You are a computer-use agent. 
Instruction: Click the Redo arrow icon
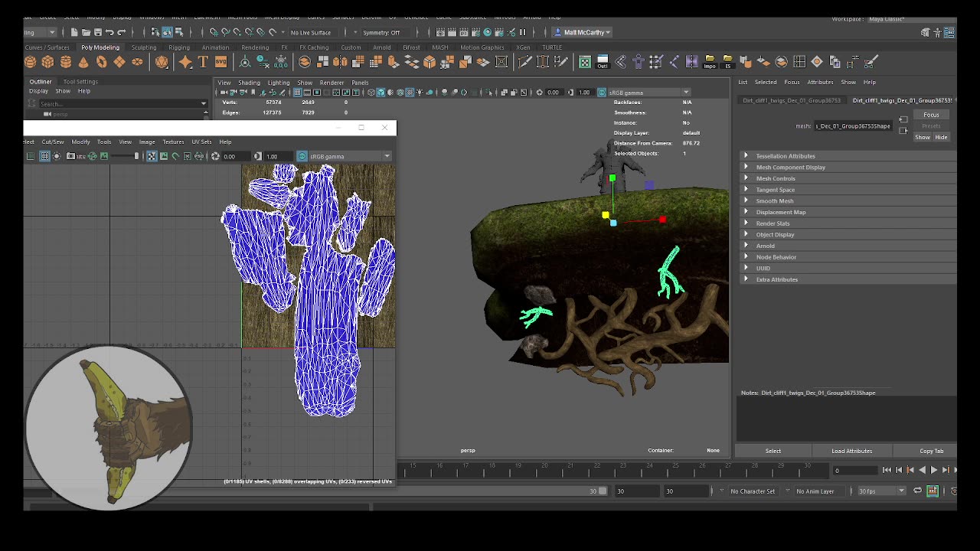[121, 32]
